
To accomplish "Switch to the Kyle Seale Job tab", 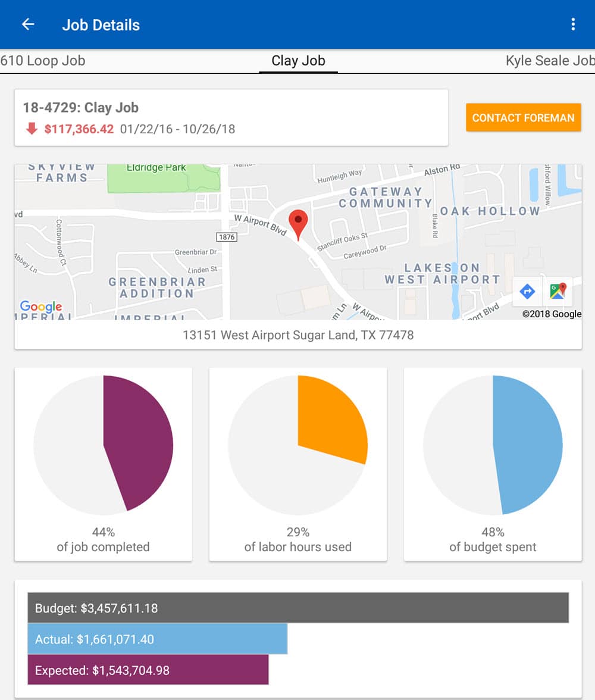I will [549, 61].
